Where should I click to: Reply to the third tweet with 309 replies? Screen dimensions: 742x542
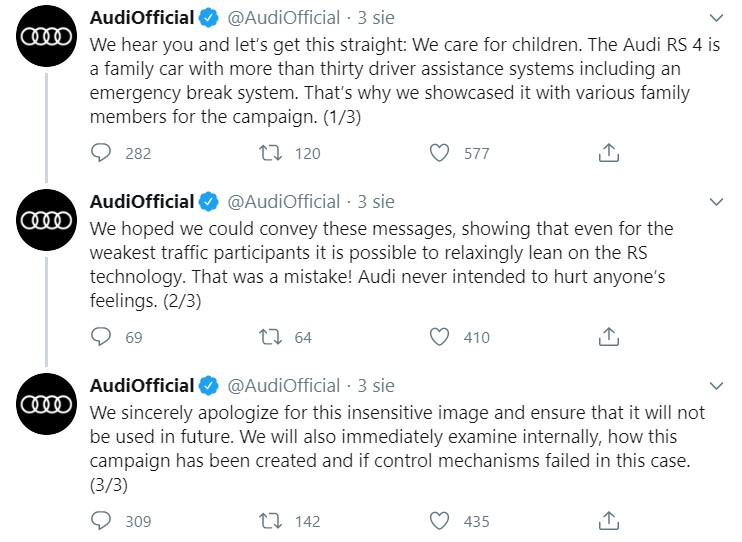click(101, 521)
